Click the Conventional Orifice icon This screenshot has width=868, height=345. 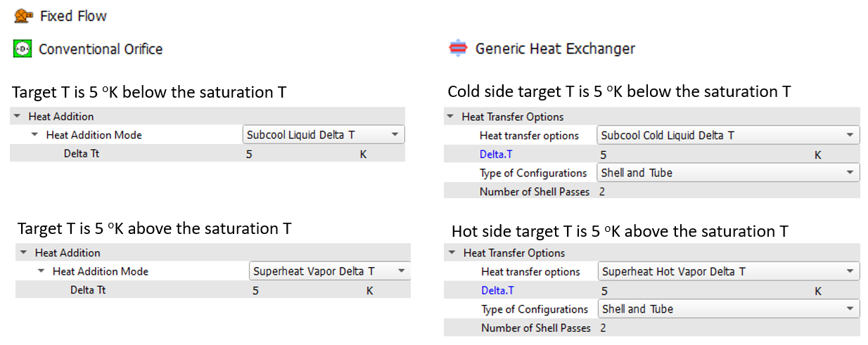[x=23, y=49]
